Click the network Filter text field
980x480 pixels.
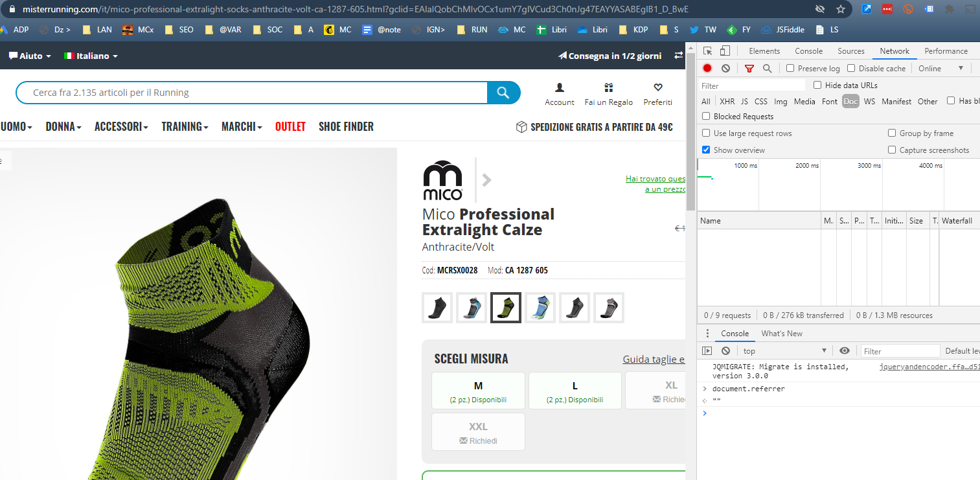pos(752,86)
